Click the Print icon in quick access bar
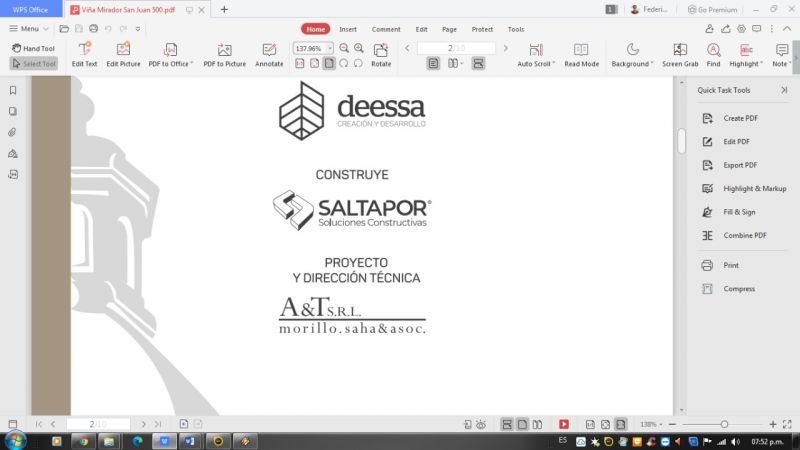 click(x=93, y=29)
